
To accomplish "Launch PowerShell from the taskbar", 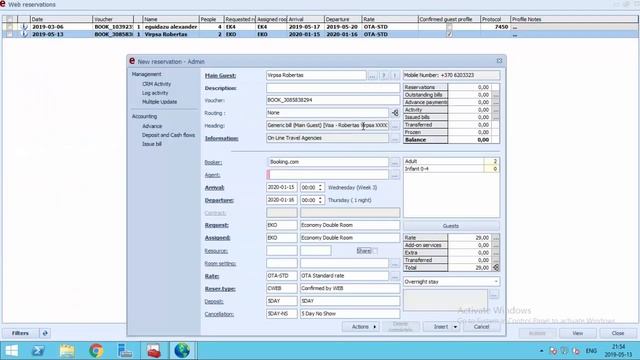I will tap(38, 351).
